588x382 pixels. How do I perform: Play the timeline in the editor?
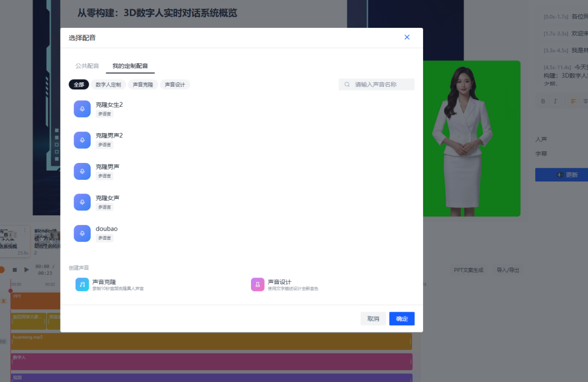26,269
